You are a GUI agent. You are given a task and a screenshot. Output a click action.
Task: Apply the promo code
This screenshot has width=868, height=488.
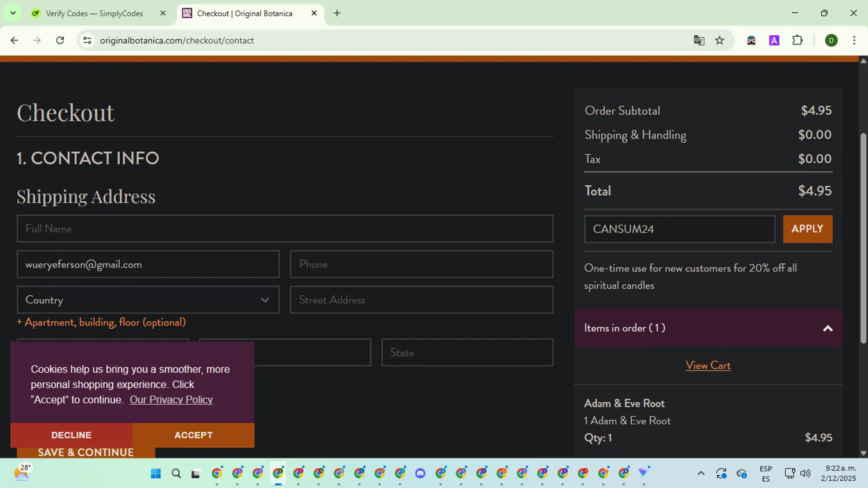807,229
